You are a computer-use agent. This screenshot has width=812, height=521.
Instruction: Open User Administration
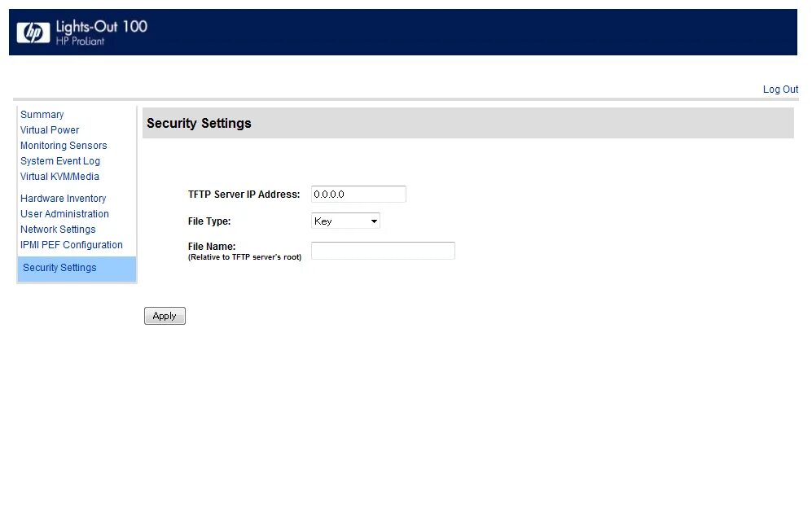tap(64, 213)
